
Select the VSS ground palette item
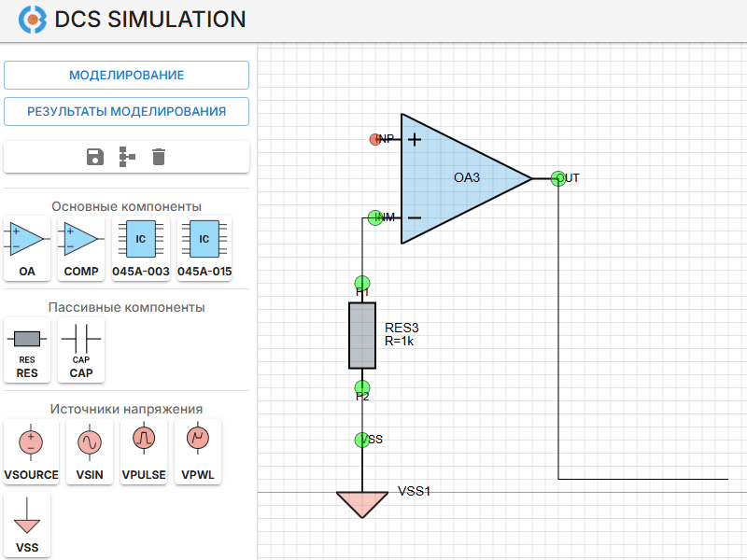coord(27,525)
